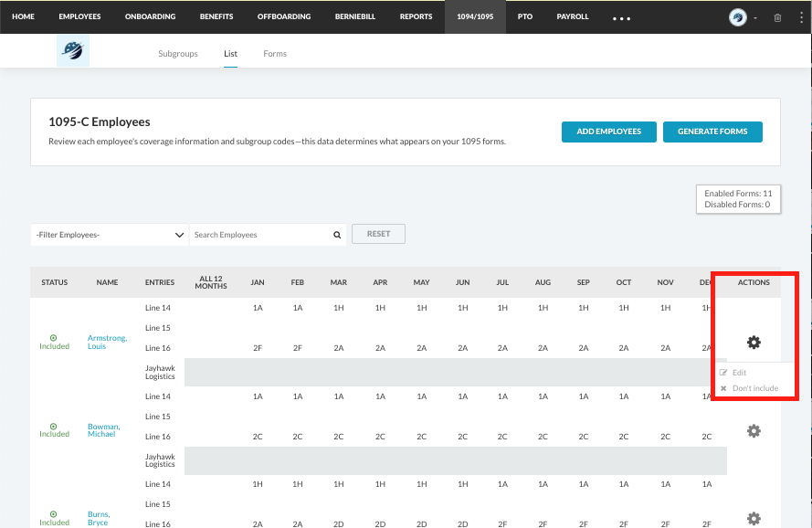Click the search magnifier icon
The height and width of the screenshot is (528, 812).
click(x=337, y=235)
